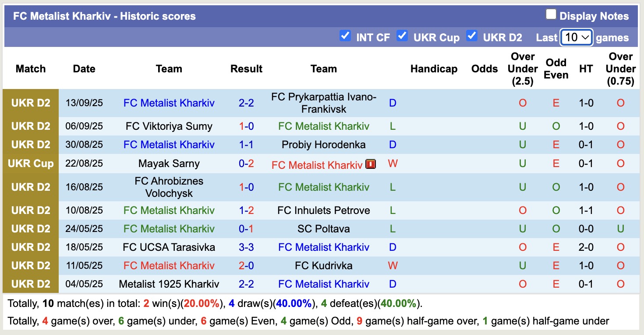The height and width of the screenshot is (335, 644).
Task: Click the 3-3 result against UCSA Tarasivka
Action: [246, 247]
